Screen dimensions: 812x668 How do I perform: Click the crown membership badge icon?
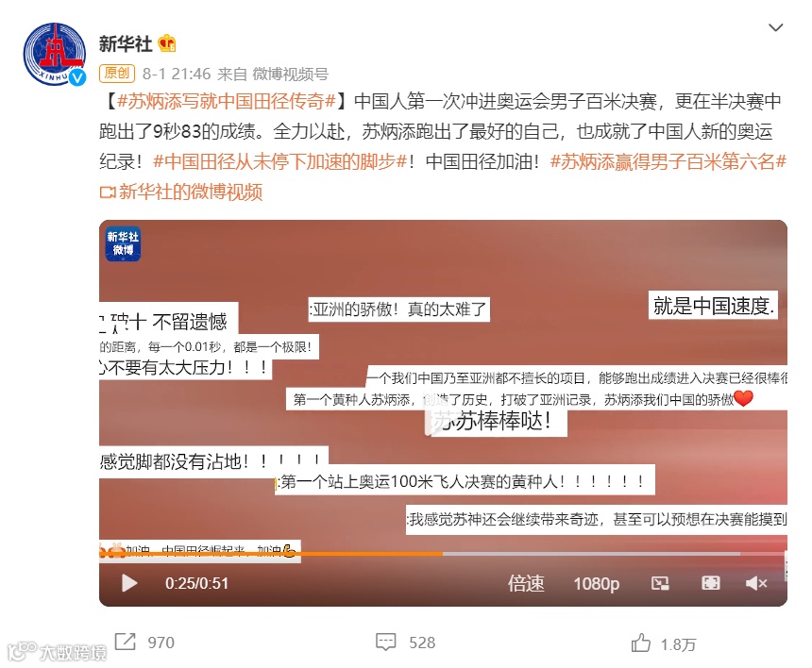[167, 43]
